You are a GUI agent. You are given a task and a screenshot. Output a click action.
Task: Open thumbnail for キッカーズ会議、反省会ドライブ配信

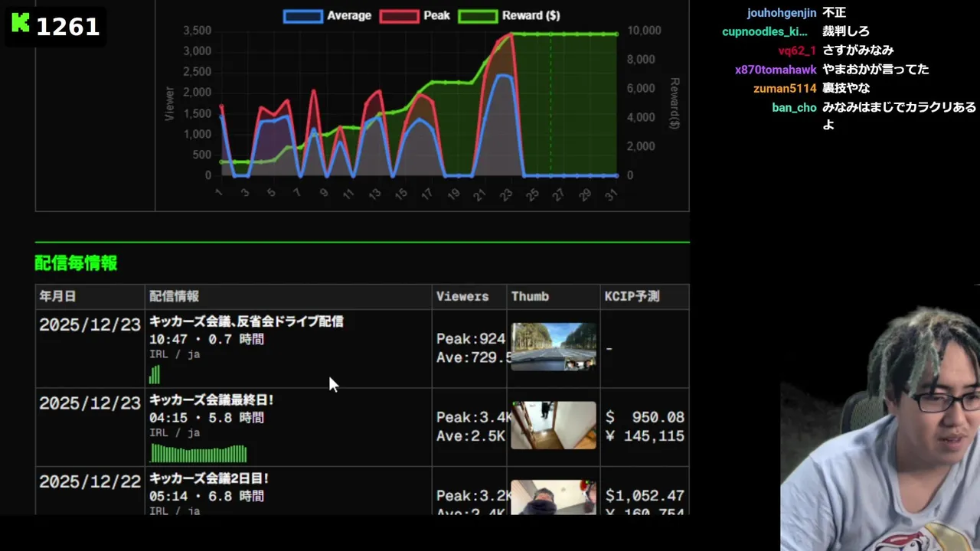554,347
